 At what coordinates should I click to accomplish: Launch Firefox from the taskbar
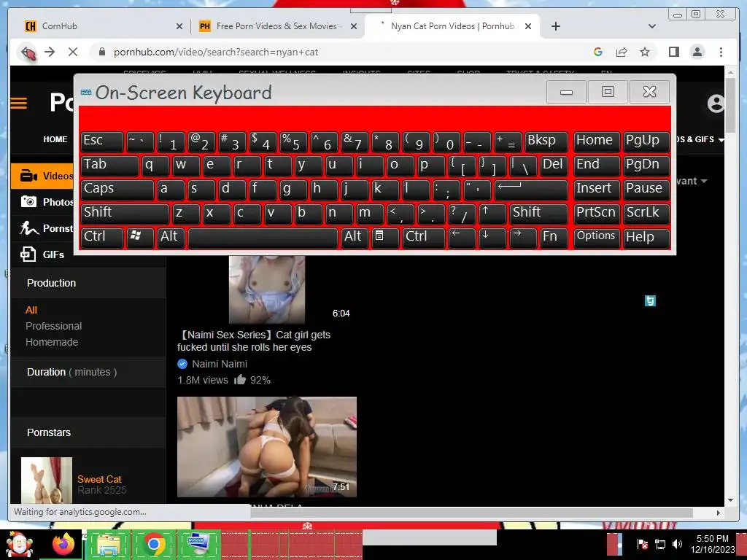click(x=63, y=545)
